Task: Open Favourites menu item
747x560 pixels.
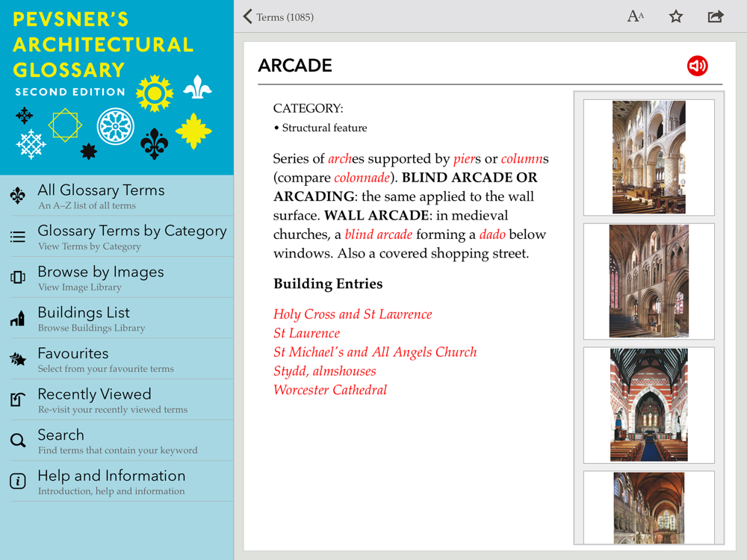Action: pos(117,358)
